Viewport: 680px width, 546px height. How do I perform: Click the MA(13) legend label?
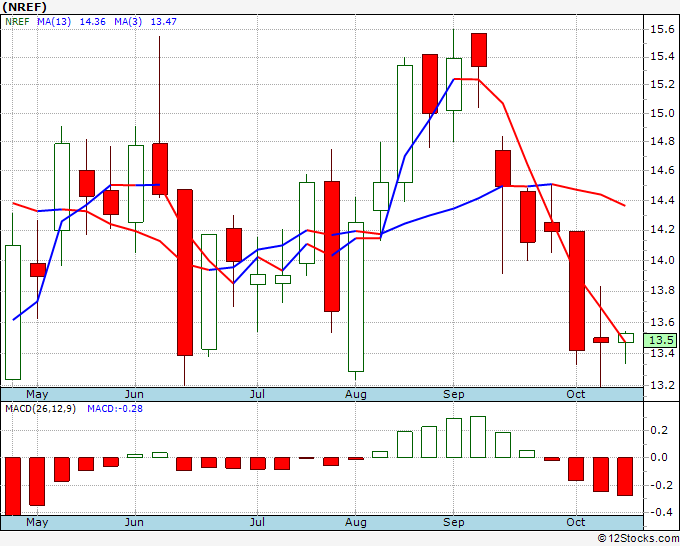point(54,22)
